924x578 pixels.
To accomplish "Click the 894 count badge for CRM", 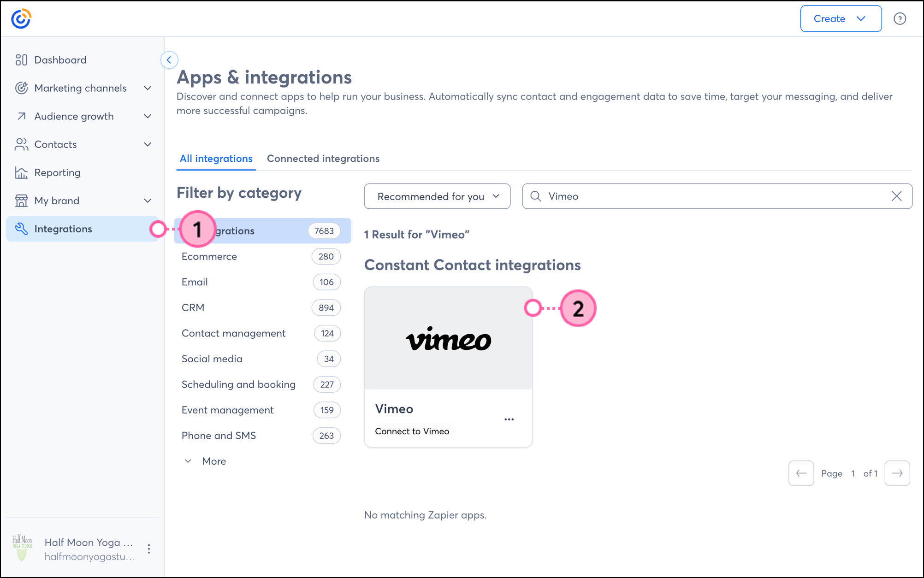I will [x=326, y=308].
